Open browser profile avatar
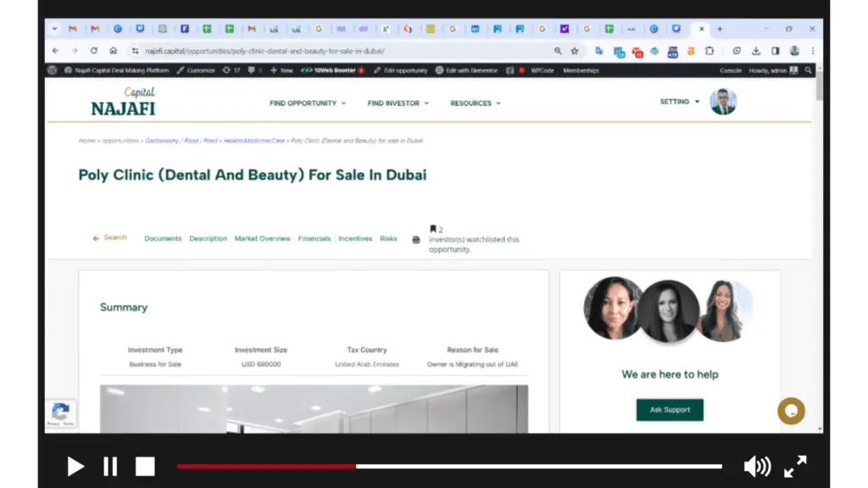Image resolution: width=868 pixels, height=488 pixels. click(x=794, y=51)
